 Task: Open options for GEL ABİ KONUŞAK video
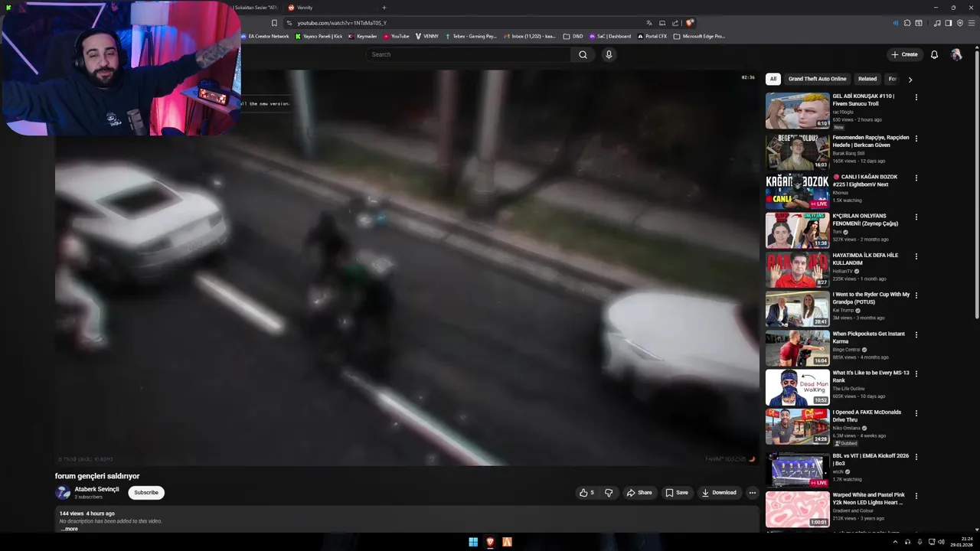click(916, 97)
